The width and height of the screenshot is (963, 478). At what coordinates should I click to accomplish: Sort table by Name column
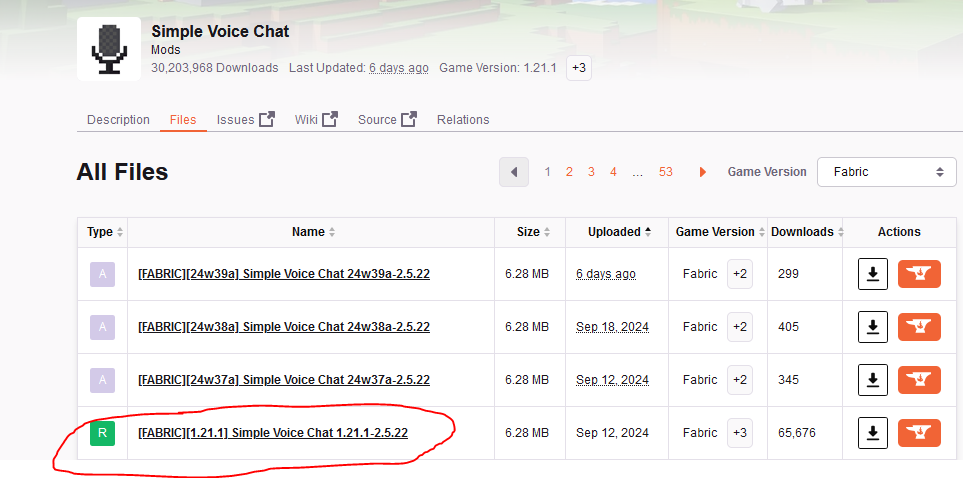pos(313,232)
